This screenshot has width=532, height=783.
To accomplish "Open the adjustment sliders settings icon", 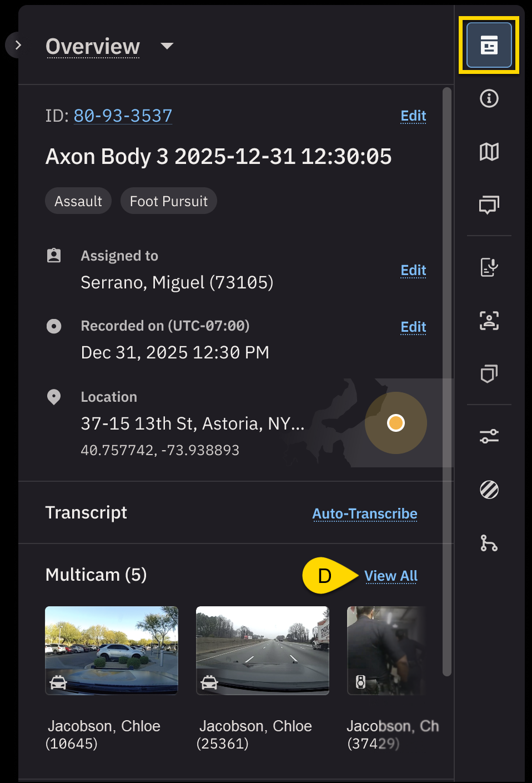I will tap(489, 436).
